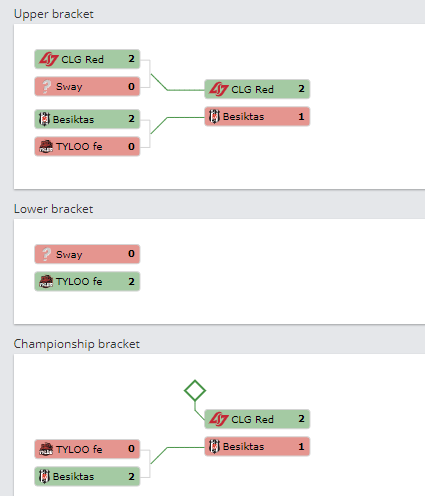
Task: Click the Upper bracket heading
Action: [54, 14]
